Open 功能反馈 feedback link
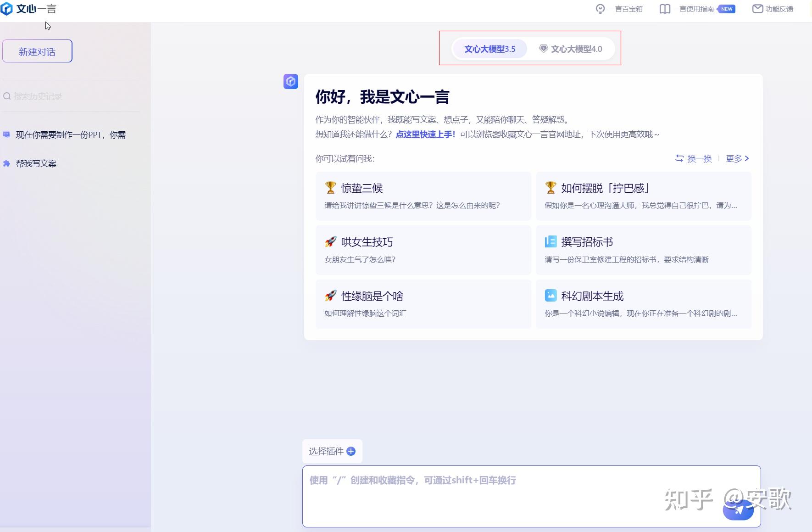Screen dimensions: 812x532 coord(779,9)
